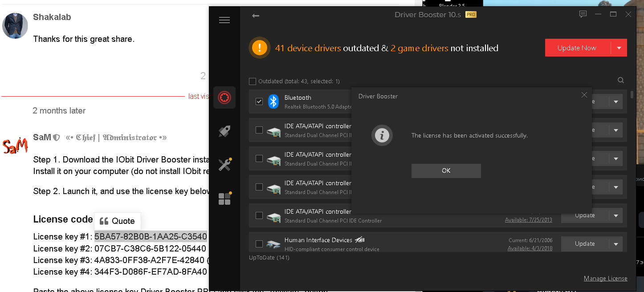
Task: Expand the Update Now dropdown arrow
Action: [619, 48]
